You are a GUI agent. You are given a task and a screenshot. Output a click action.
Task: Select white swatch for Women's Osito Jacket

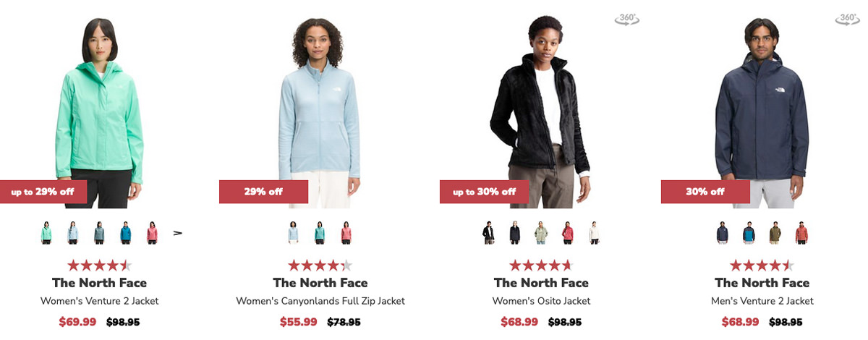tap(594, 233)
